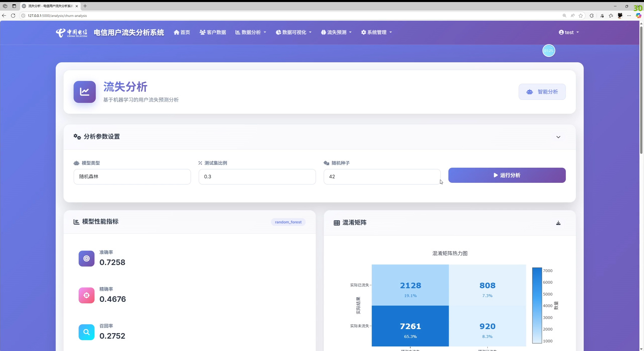This screenshot has height=351, width=644.
Task: Expand the 数据可视化 dropdown menu
Action: coord(294,32)
